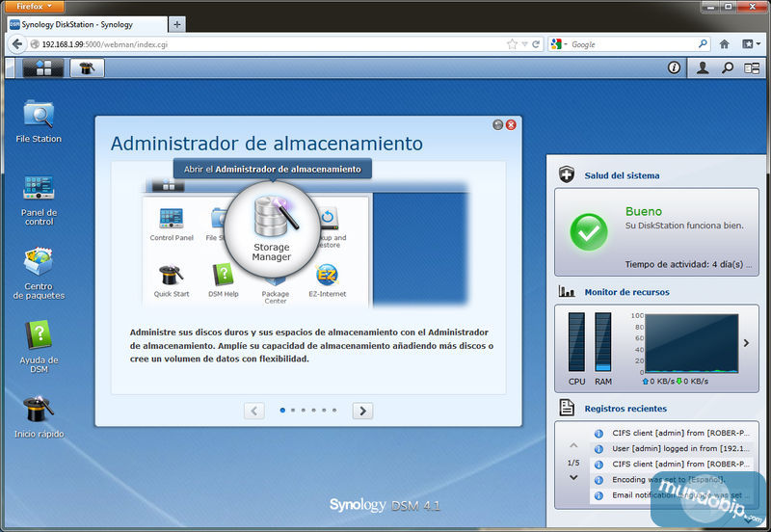The image size is (771, 532).
Task: Open Panel de control icon
Action: 39,200
